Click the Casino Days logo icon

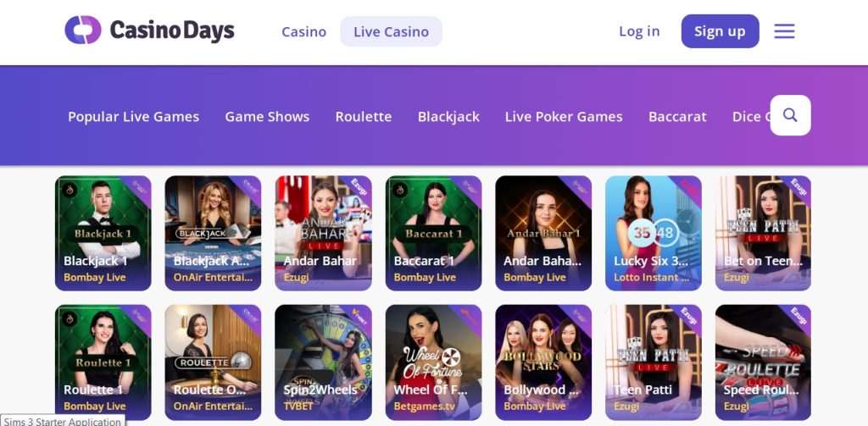(x=83, y=30)
